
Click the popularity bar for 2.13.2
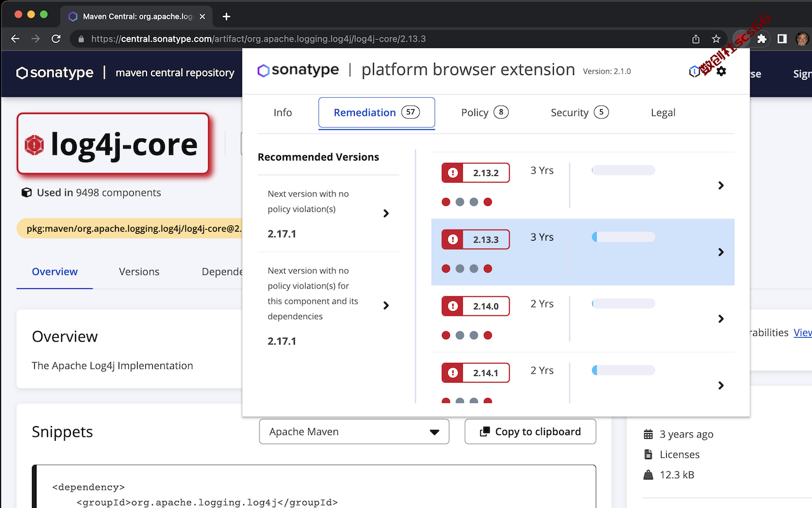click(624, 170)
